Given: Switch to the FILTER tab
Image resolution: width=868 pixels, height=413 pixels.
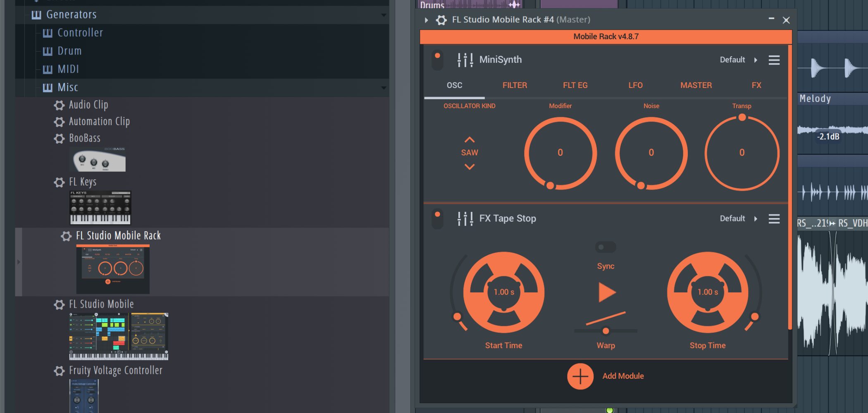Looking at the screenshot, I should [x=515, y=85].
